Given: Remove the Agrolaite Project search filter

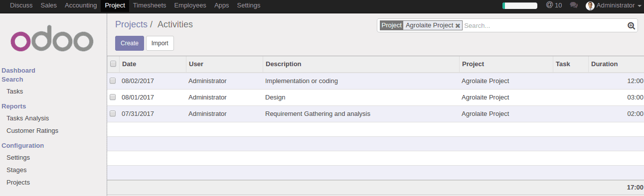Looking at the screenshot, I should [x=458, y=25].
